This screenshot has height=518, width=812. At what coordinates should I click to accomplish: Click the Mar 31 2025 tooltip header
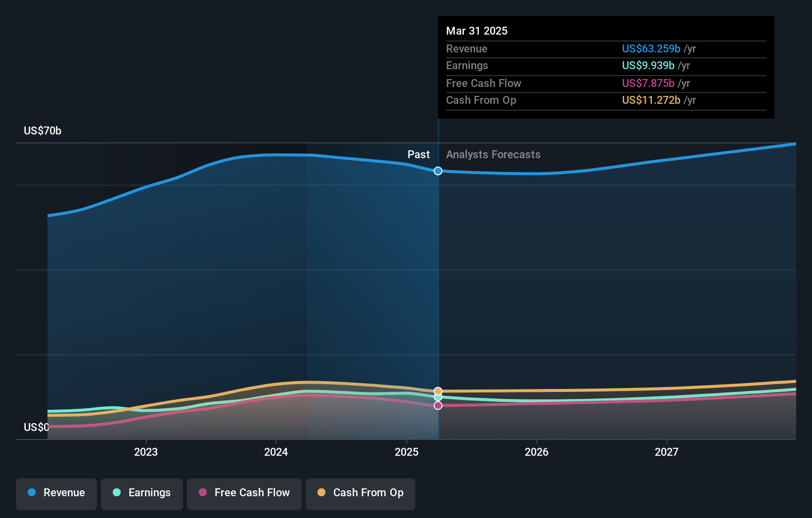(x=477, y=31)
